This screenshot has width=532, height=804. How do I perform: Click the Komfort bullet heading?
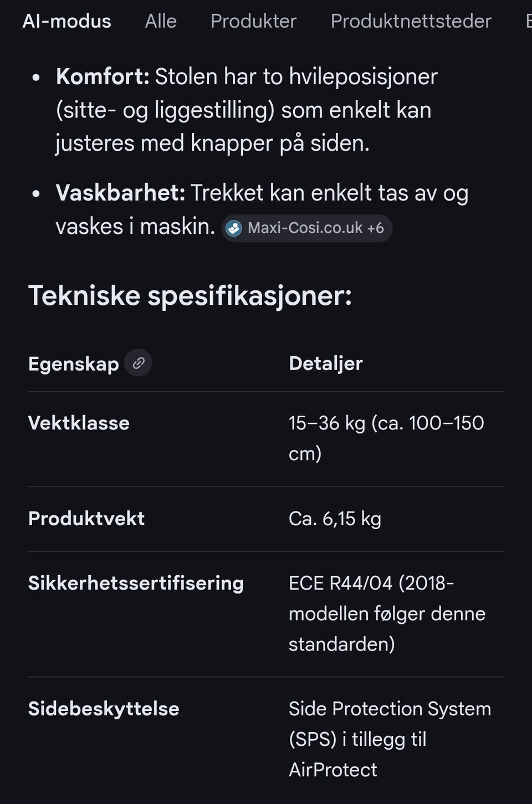(103, 76)
